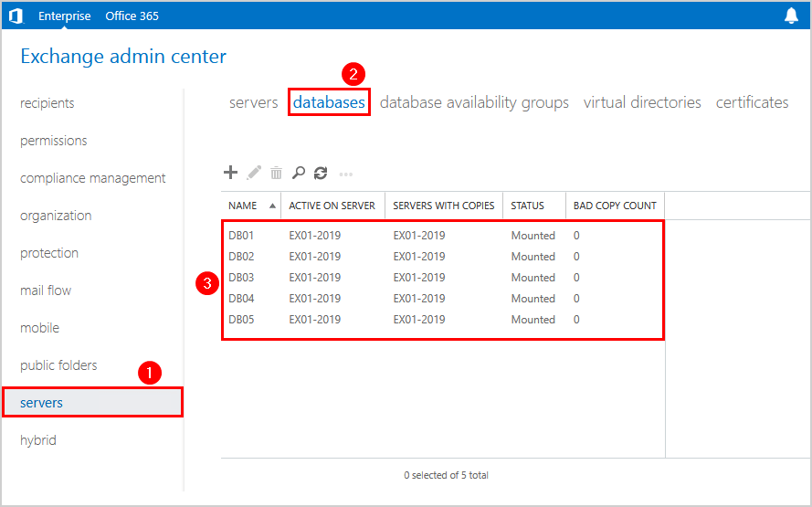Image resolution: width=812 pixels, height=507 pixels.
Task: Click the Office logo icon in header
Action: tap(16, 16)
